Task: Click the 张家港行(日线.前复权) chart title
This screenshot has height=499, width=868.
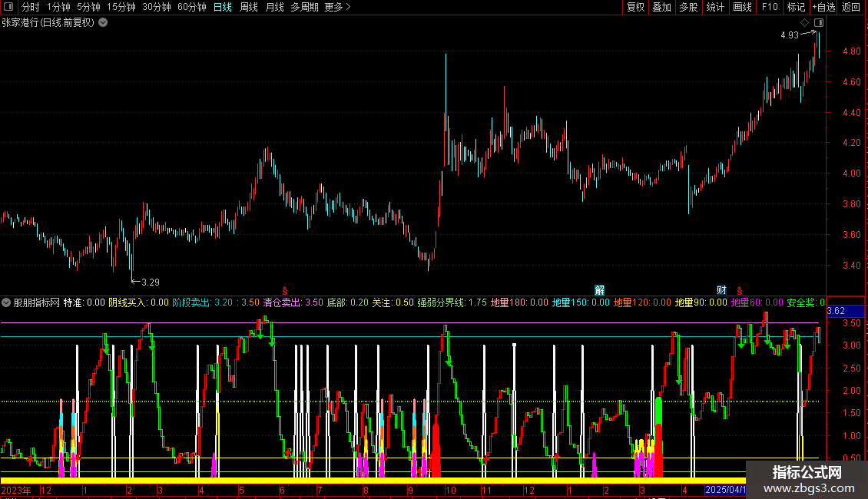Action: [48, 23]
